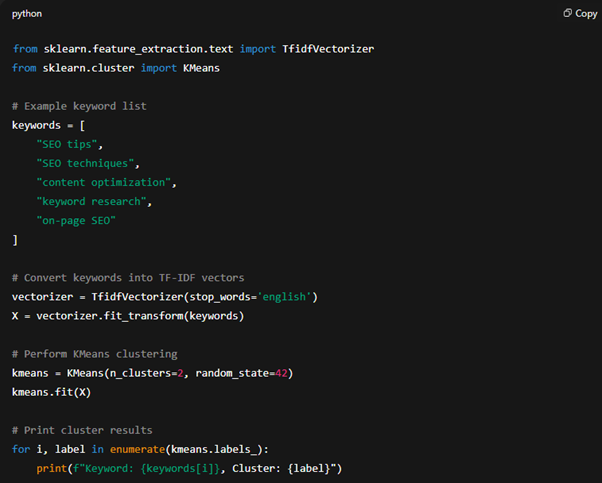Click the "on-page SEO" string
The width and height of the screenshot is (602, 483).
point(76,220)
